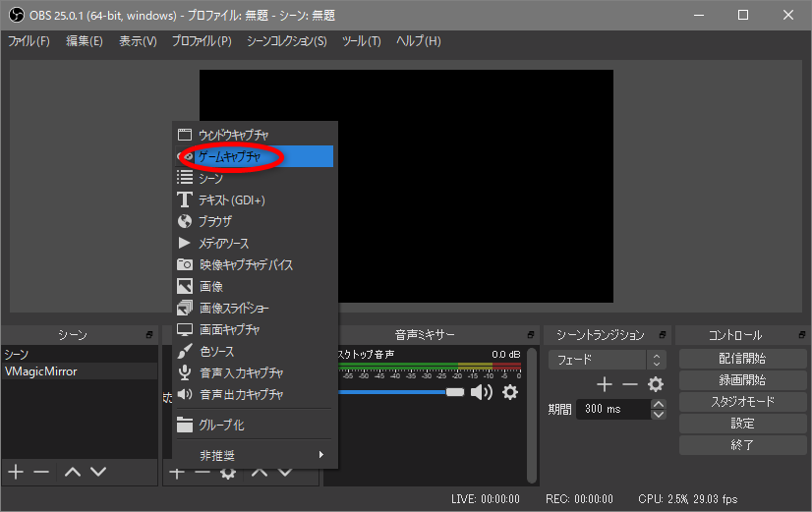This screenshot has height=512, width=812.
Task: Add transition with plus icon
Action: (x=605, y=384)
